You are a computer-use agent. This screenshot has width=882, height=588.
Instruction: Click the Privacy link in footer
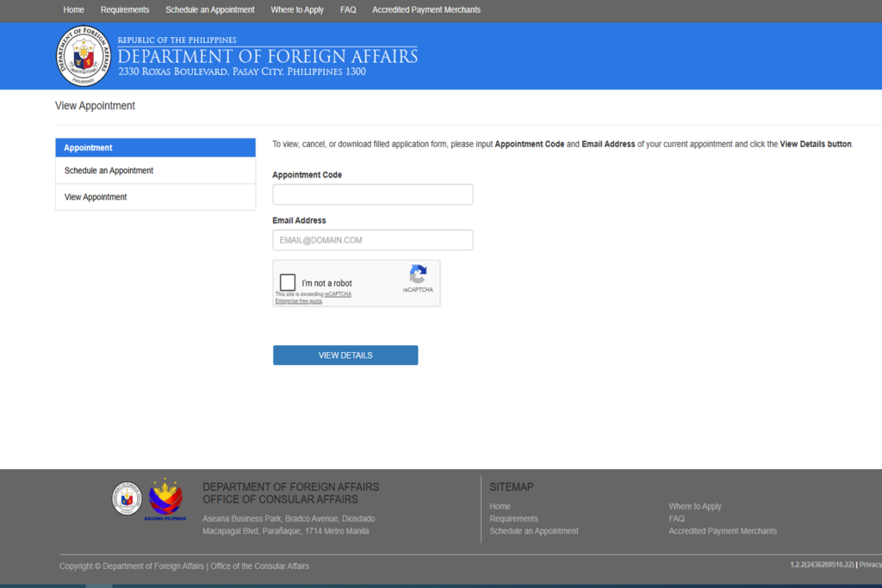[870, 565]
